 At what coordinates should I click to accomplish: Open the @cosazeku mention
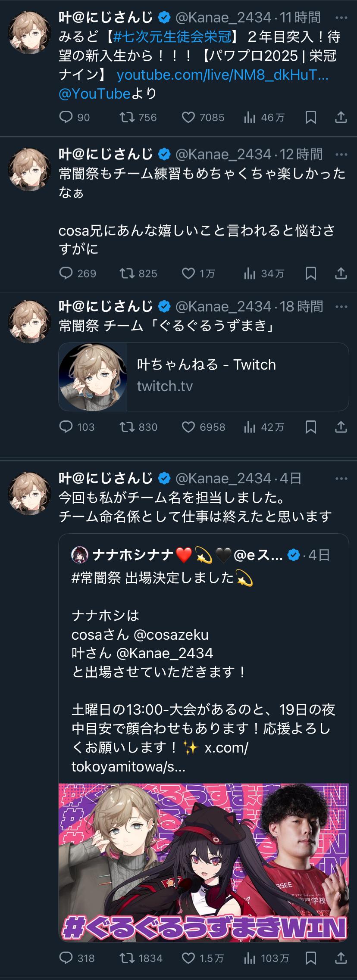[x=171, y=635]
